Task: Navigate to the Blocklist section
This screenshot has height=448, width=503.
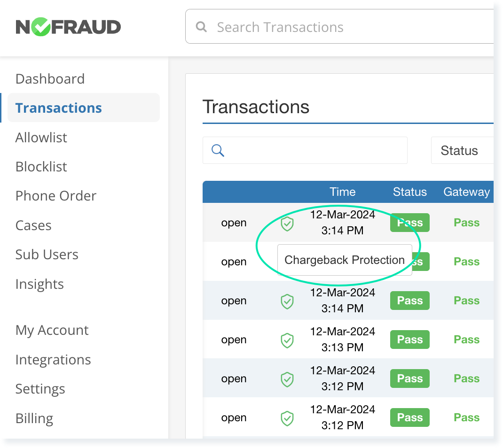Action: tap(41, 166)
